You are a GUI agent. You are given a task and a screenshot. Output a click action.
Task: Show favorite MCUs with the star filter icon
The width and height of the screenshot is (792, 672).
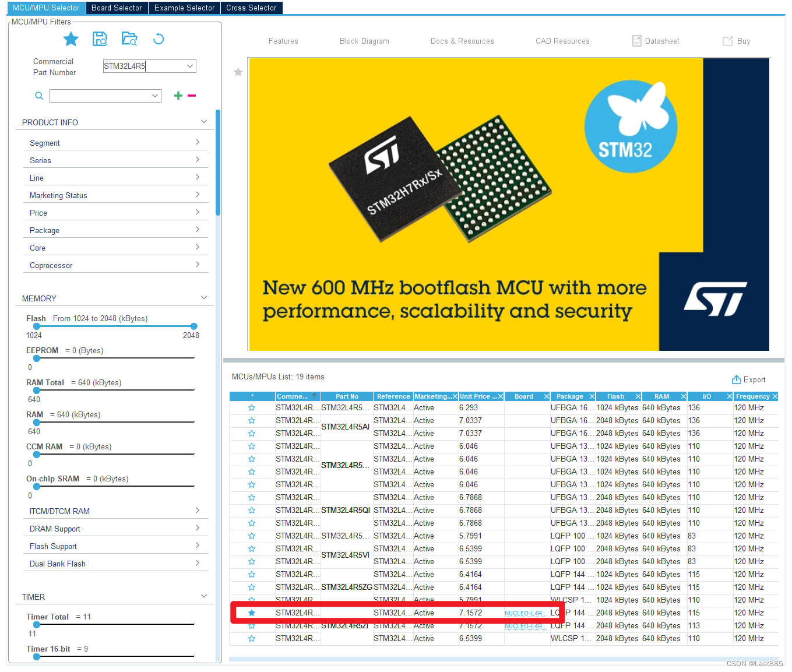click(71, 39)
